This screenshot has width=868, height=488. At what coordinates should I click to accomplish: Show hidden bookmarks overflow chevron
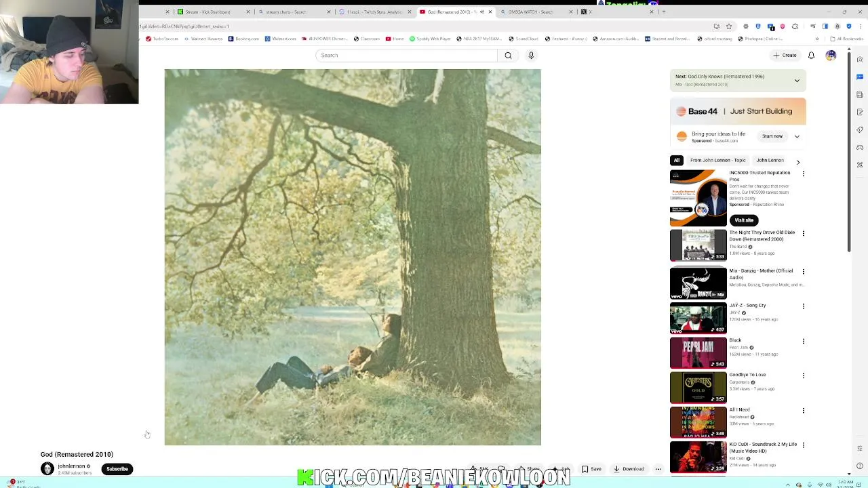point(816,39)
